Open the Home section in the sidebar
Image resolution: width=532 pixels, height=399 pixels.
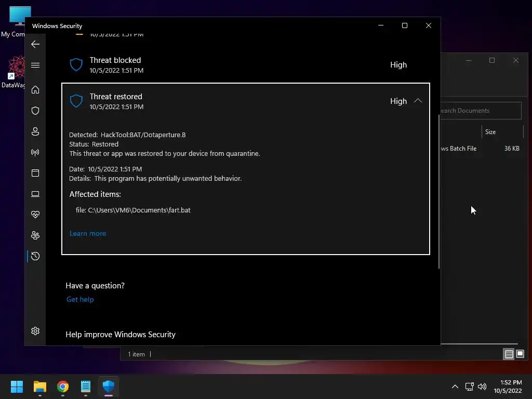point(35,89)
